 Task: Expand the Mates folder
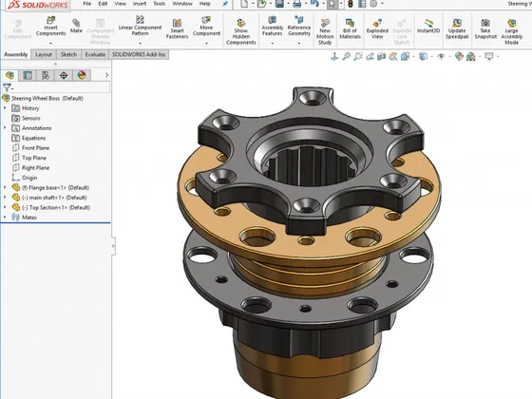coord(5,217)
